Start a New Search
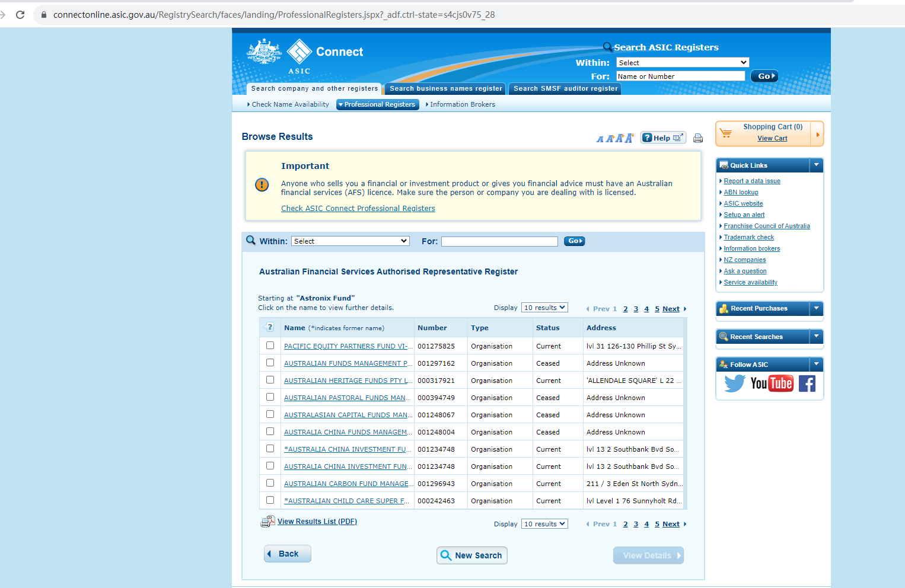Viewport: 905px width, 588px height. pos(472,555)
